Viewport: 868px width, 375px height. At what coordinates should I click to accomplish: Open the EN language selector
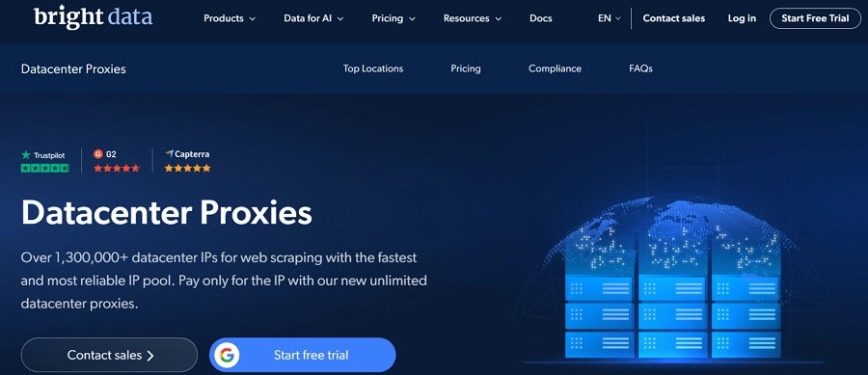pos(609,18)
